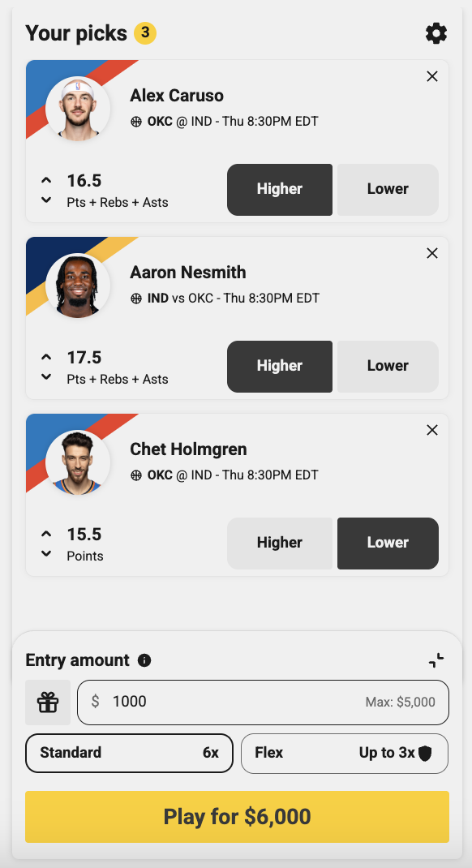Select Lower for Aaron Nesmith
472x868 pixels.
point(388,367)
